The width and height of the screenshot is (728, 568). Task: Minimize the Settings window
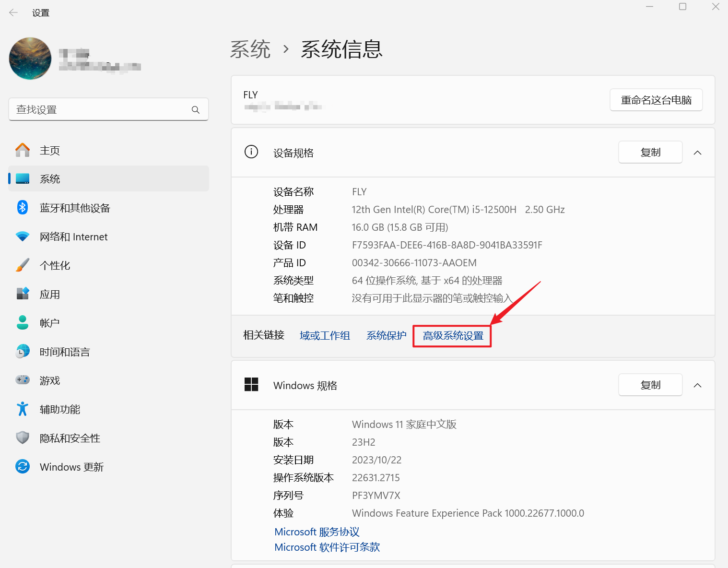point(649,7)
